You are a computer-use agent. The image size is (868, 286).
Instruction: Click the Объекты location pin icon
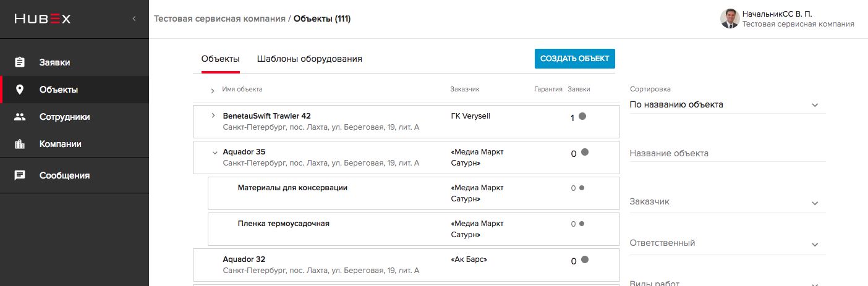click(x=20, y=90)
